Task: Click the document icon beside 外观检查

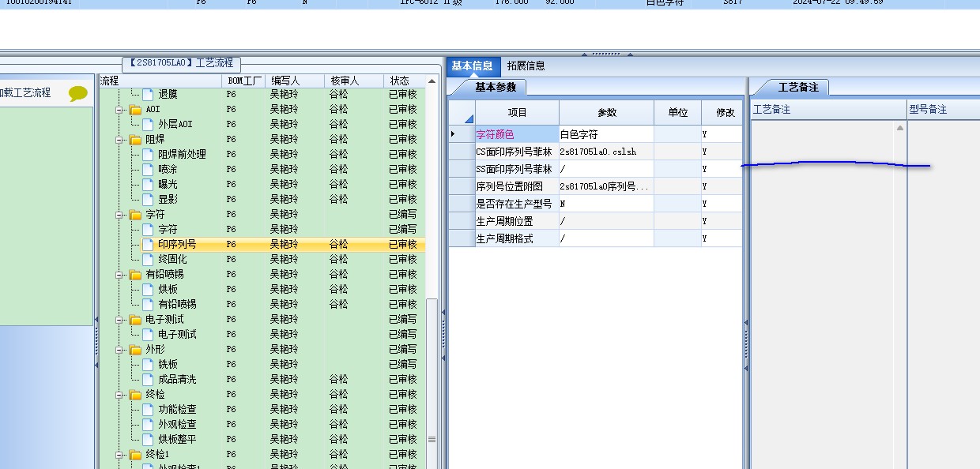Action: (x=148, y=425)
